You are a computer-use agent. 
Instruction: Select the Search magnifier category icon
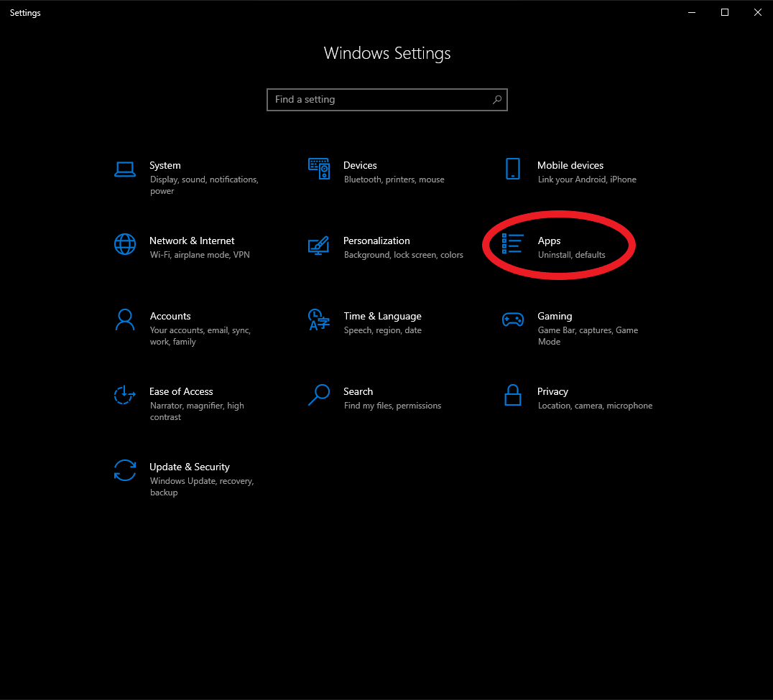click(x=319, y=396)
